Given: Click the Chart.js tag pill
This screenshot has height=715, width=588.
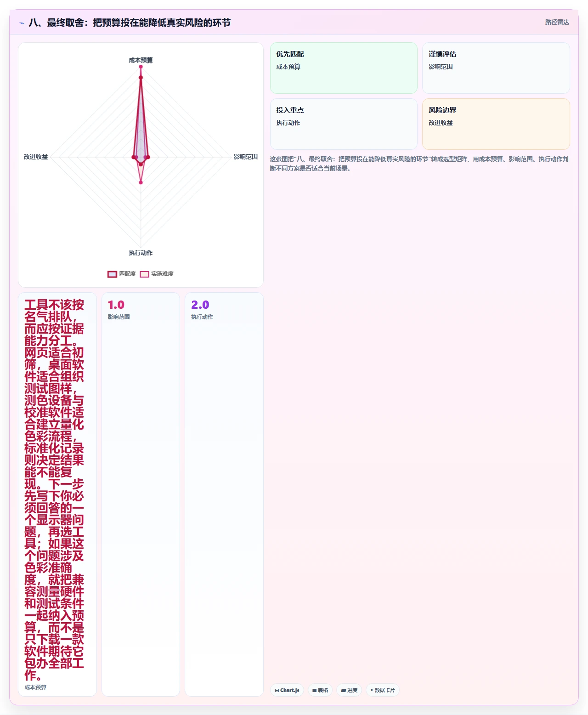Looking at the screenshot, I should coord(287,690).
